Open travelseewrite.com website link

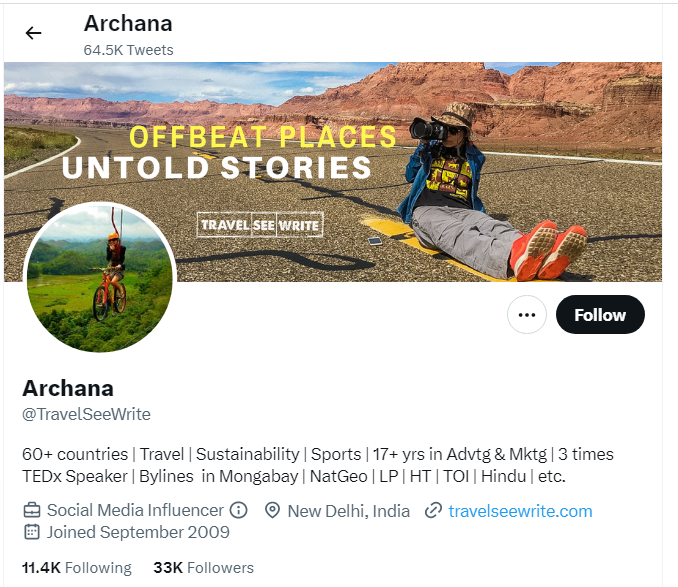[520, 511]
